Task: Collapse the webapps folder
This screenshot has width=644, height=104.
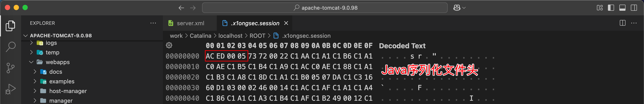Action: 31,62
